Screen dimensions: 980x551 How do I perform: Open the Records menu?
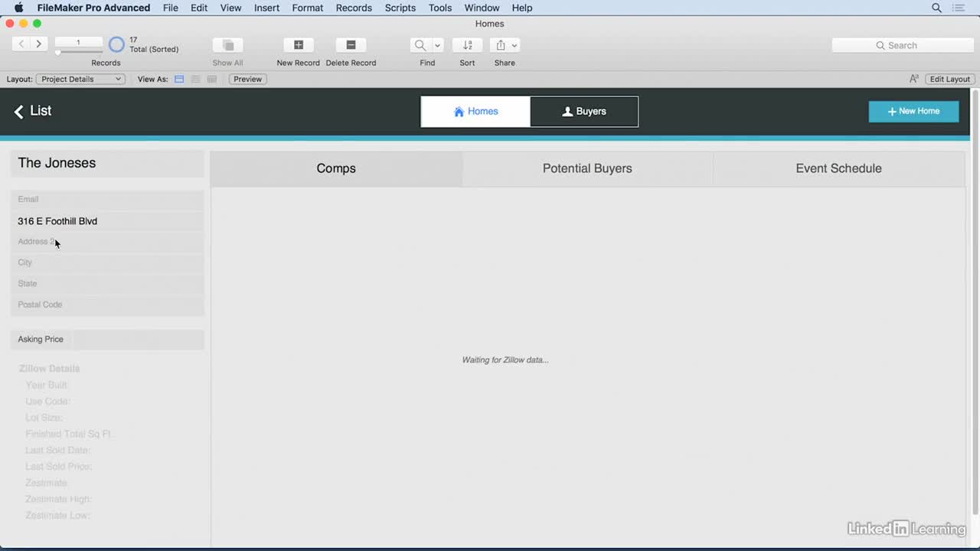coord(354,8)
